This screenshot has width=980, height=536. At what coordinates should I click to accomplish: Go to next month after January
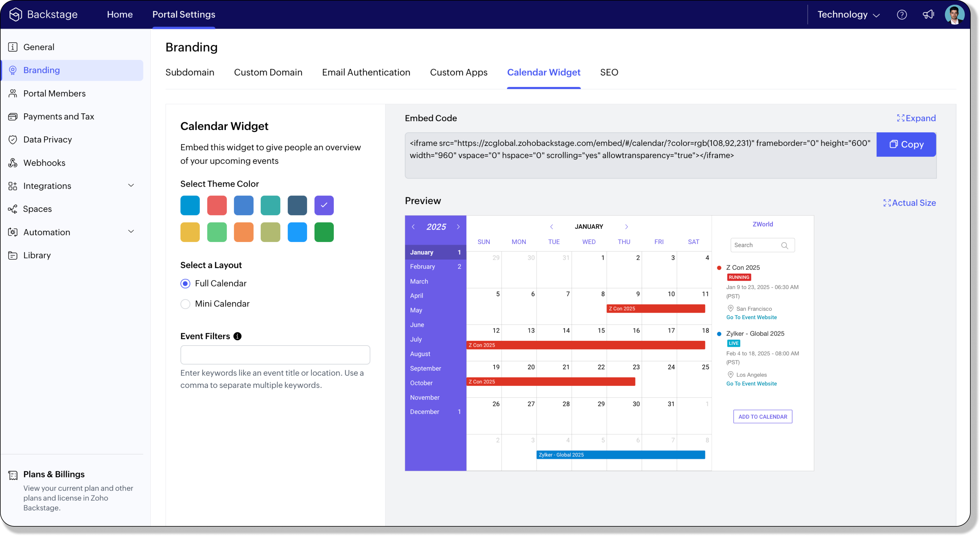pos(626,227)
